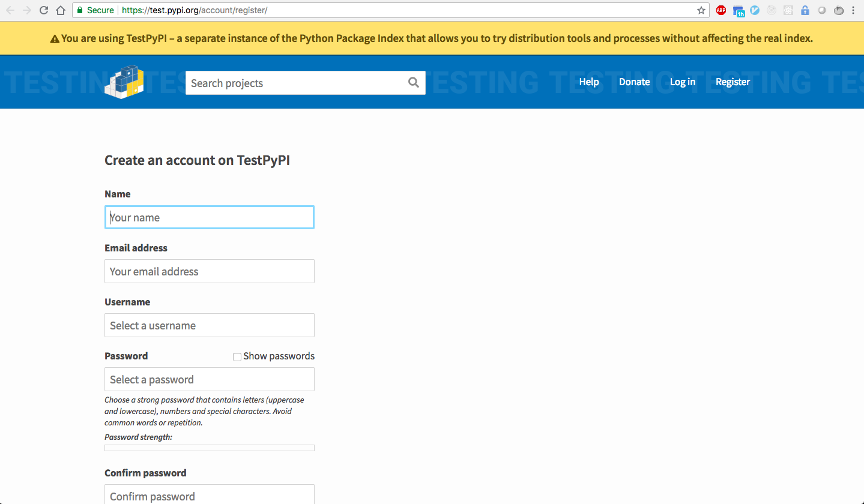Click the 'Create an account on TestPyPI' heading

(198, 160)
